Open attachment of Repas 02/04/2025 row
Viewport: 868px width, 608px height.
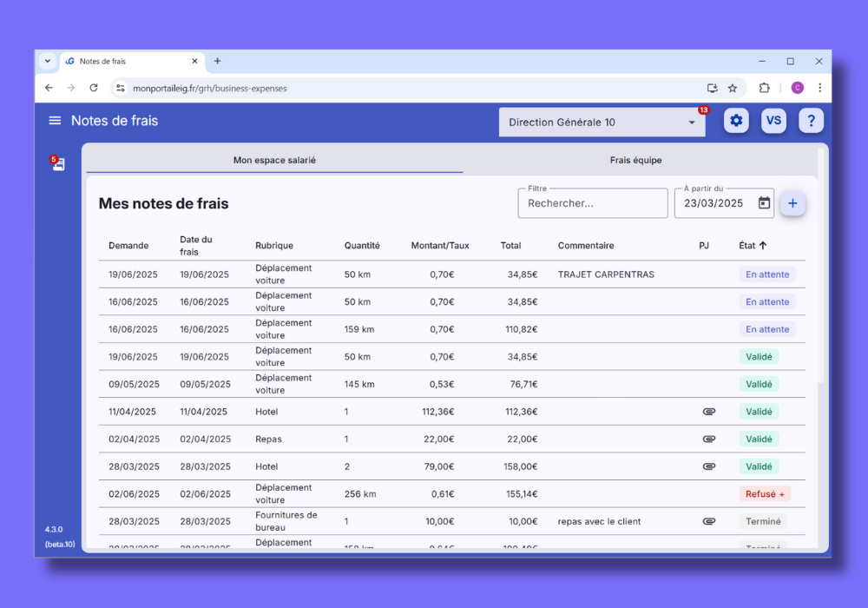click(x=708, y=439)
